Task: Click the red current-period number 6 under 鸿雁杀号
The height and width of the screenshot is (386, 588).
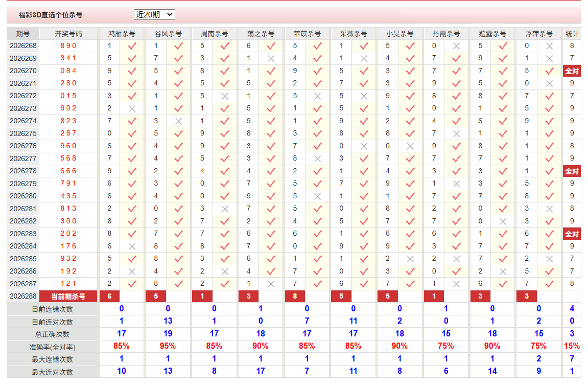Action: (109, 297)
